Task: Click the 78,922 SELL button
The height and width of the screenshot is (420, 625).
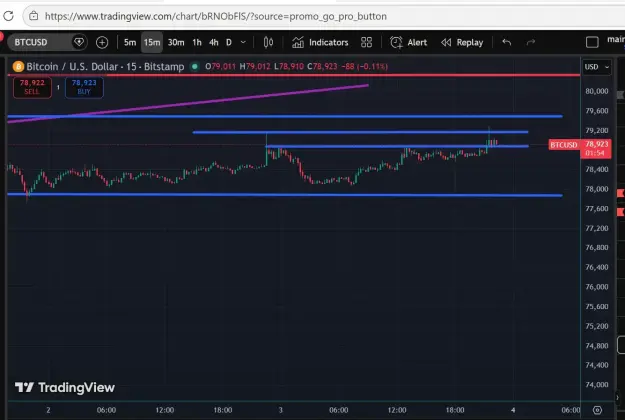Action: point(32,87)
